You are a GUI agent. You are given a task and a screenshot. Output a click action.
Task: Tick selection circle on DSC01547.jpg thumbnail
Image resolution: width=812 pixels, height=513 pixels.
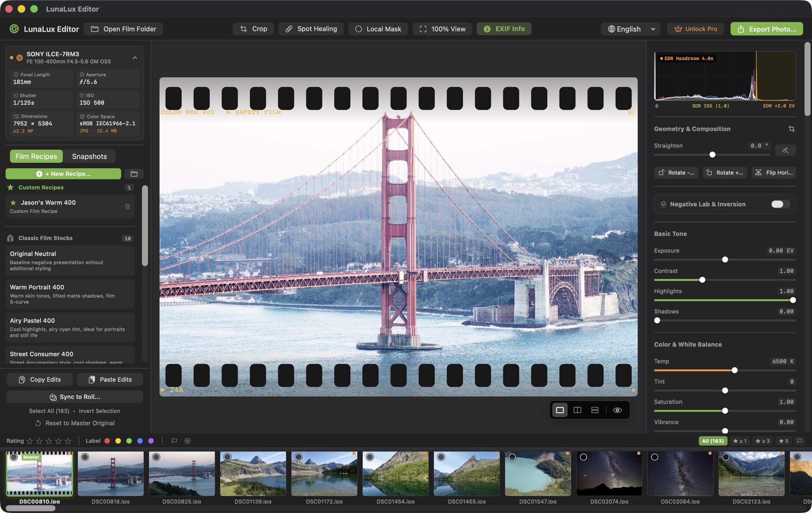(x=512, y=457)
